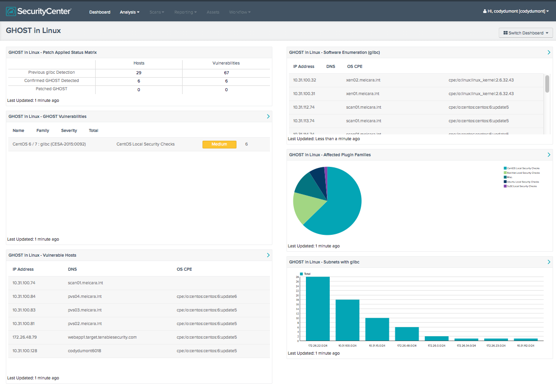
Task: Open Vulnerable Hosts panel arrow
Action: click(x=268, y=255)
